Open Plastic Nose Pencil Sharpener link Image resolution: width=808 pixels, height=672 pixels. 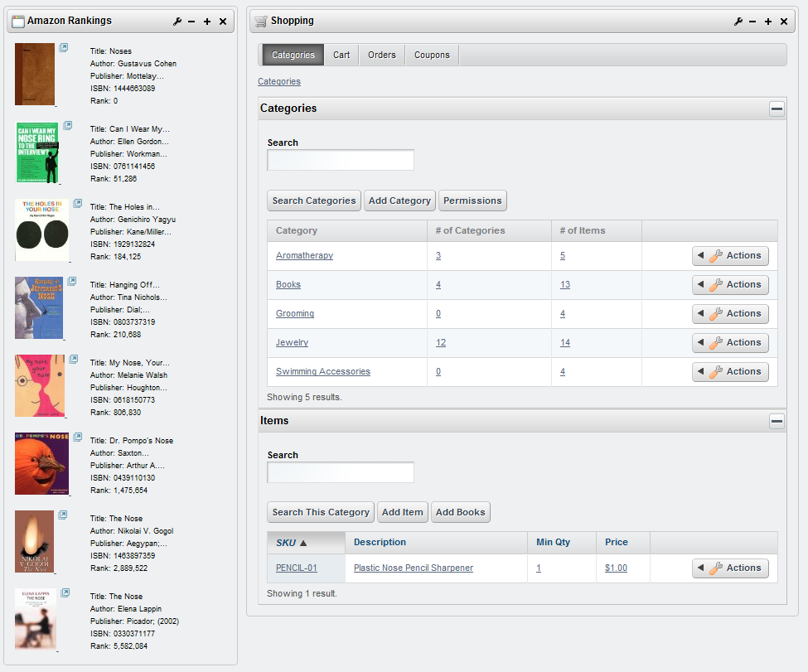(x=414, y=568)
